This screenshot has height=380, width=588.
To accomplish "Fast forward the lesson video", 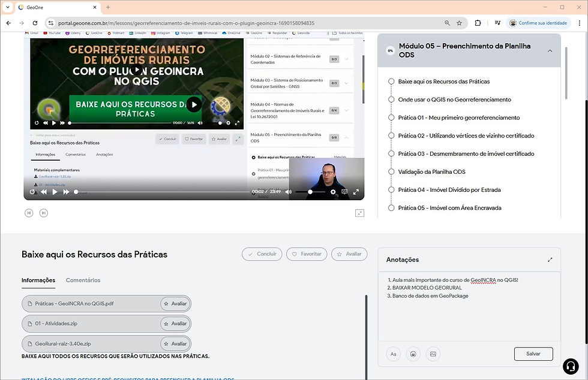I will tap(67, 192).
